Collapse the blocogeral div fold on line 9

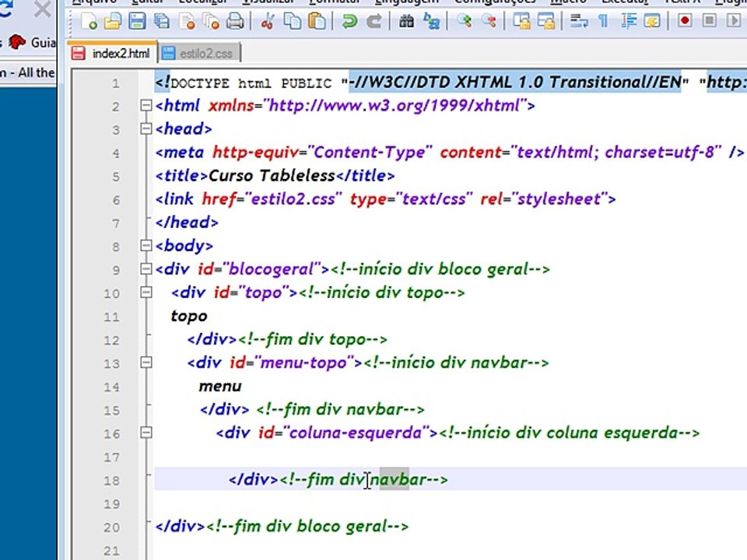146,269
